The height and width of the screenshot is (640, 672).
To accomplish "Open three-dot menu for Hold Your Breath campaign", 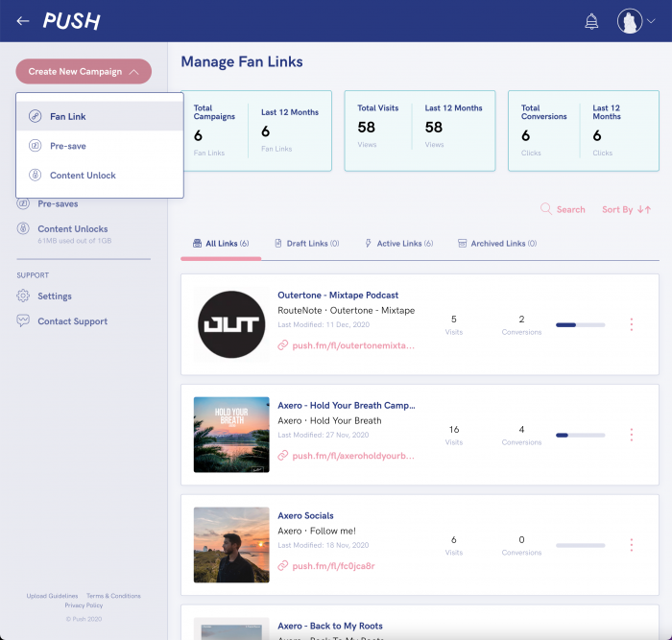I will coord(631,435).
